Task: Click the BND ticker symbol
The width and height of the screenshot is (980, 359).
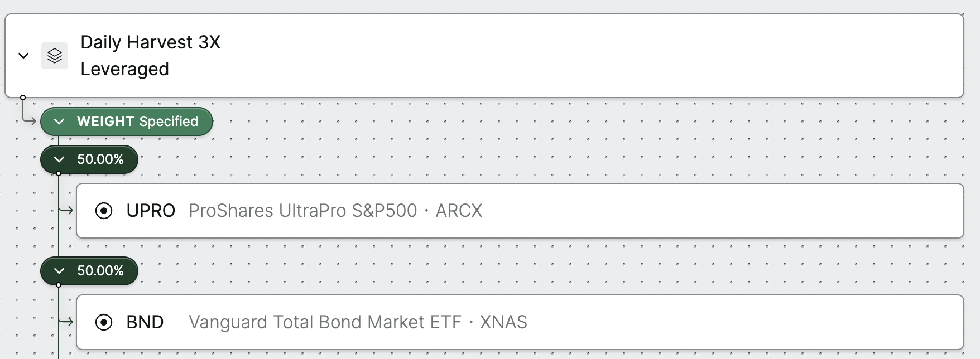Action: [145, 322]
